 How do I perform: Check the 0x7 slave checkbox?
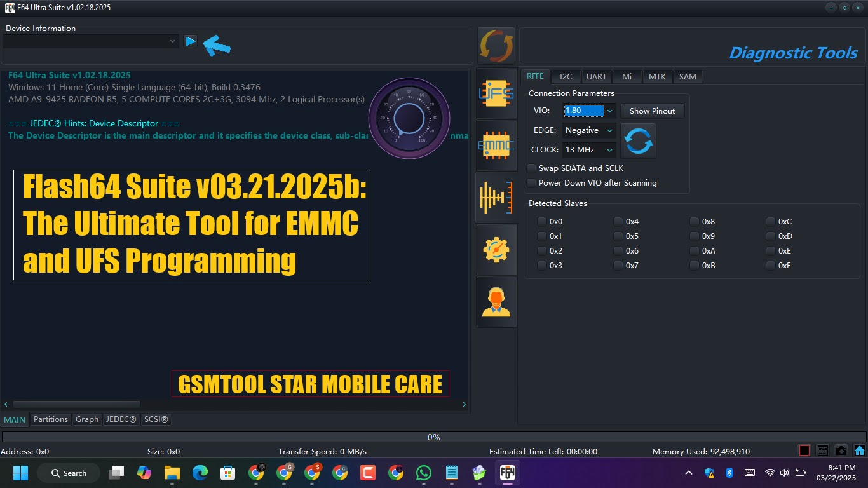618,266
